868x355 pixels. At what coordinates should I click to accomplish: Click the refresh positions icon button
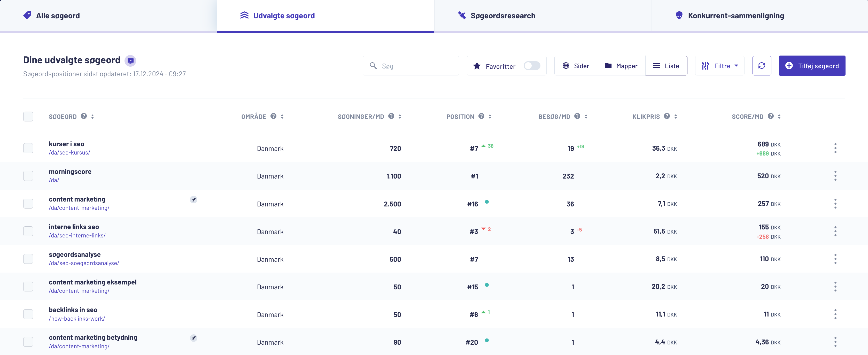pos(762,66)
